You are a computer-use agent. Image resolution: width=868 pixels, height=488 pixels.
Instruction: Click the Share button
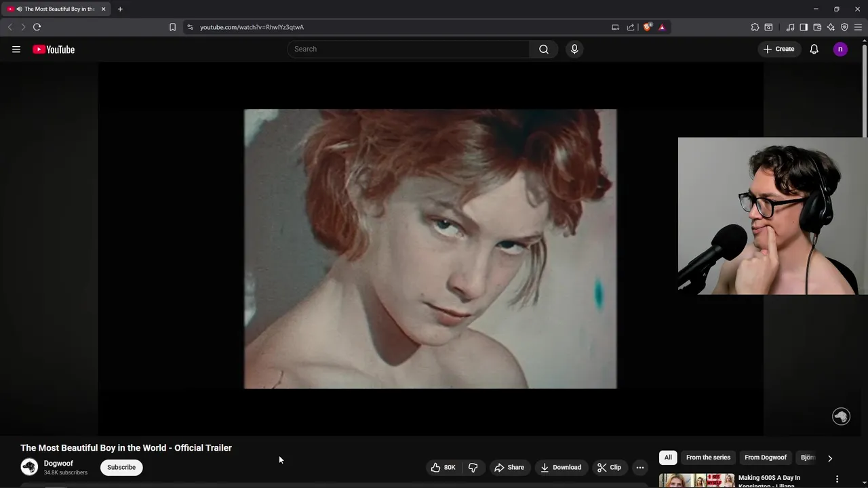coord(509,467)
